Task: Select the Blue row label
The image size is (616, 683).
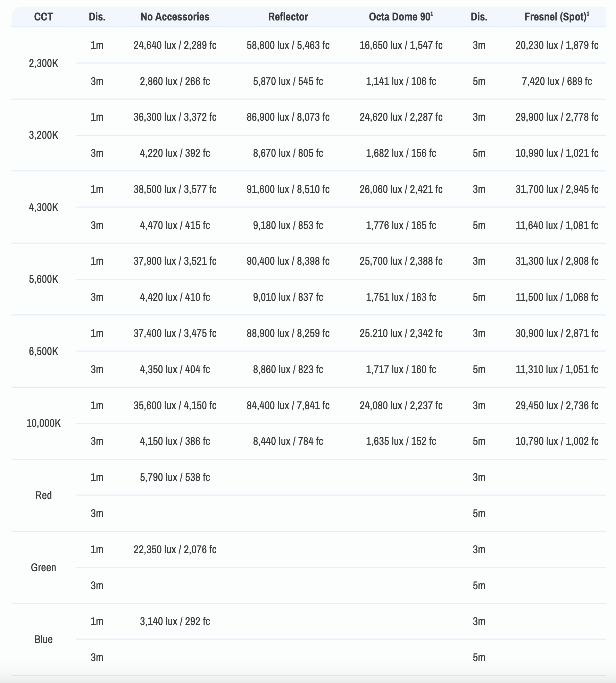Action: 43,639
